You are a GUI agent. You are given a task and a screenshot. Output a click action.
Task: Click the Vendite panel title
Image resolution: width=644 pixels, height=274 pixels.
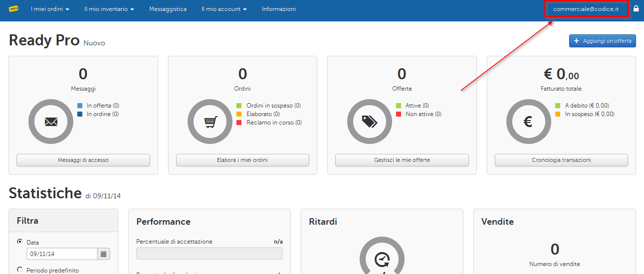tap(497, 222)
